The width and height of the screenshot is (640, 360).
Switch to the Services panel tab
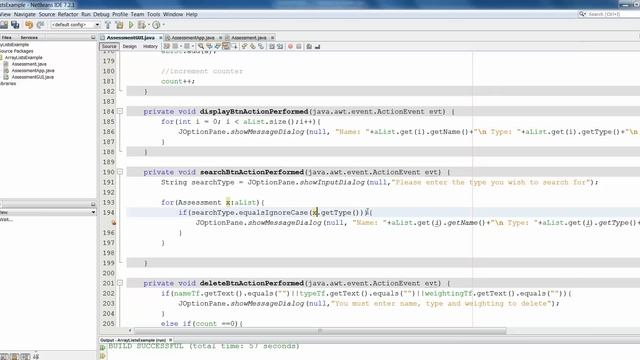(29, 37)
